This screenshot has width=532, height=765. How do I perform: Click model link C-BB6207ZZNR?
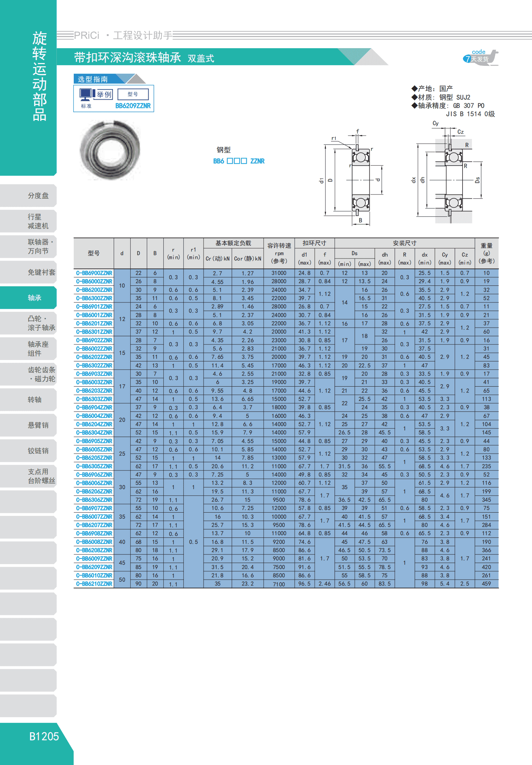coord(94,525)
